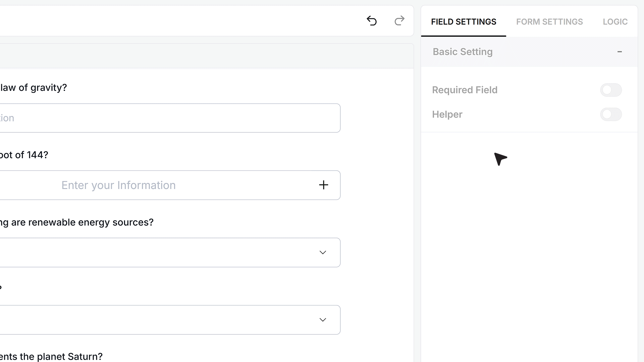Image resolution: width=644 pixels, height=362 pixels.
Task: Select the square root of 144 question
Action: tap(24, 155)
